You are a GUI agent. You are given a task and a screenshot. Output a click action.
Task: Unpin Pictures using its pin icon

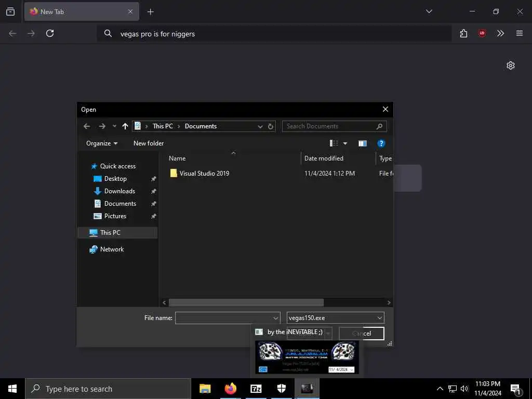153,216
